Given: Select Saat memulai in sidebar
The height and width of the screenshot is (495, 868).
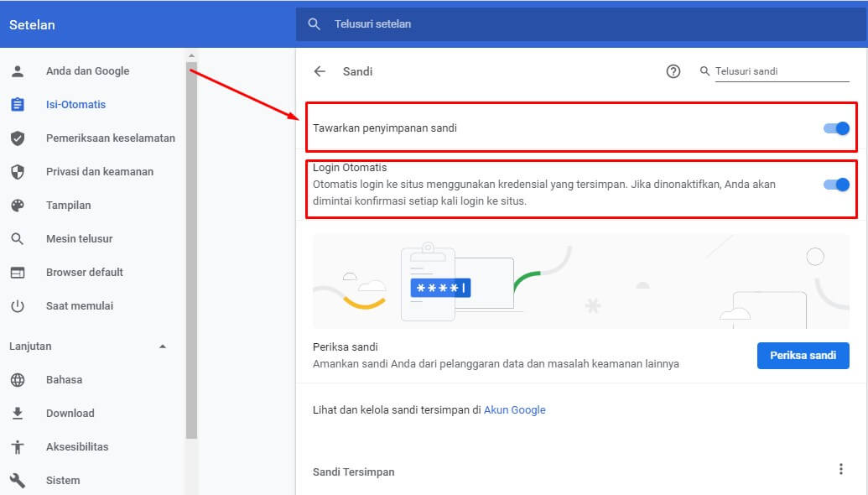Looking at the screenshot, I should coord(80,305).
